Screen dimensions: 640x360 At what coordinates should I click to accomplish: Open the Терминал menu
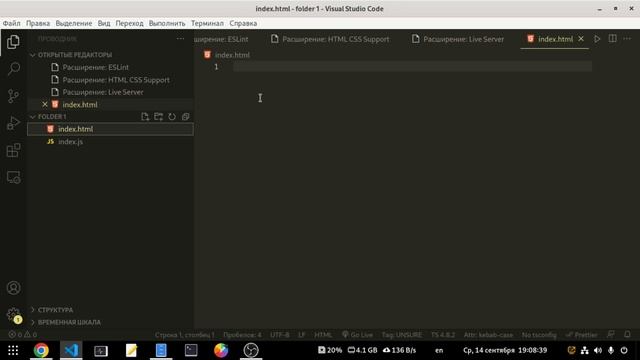pyautogui.click(x=207, y=23)
